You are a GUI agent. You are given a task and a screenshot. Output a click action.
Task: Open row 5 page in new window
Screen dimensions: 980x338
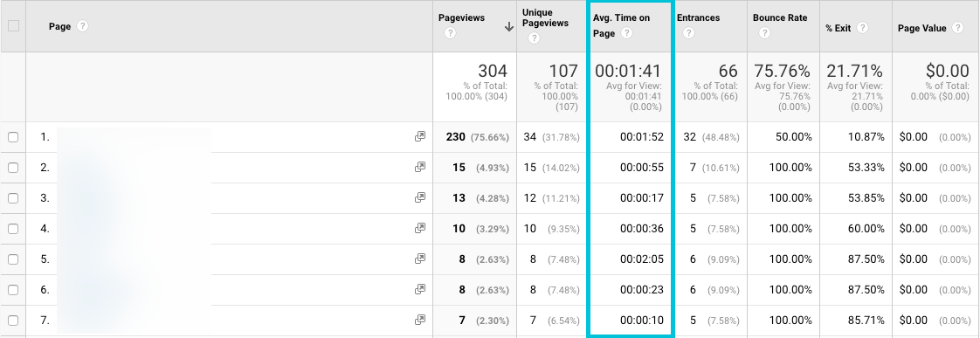click(x=420, y=259)
